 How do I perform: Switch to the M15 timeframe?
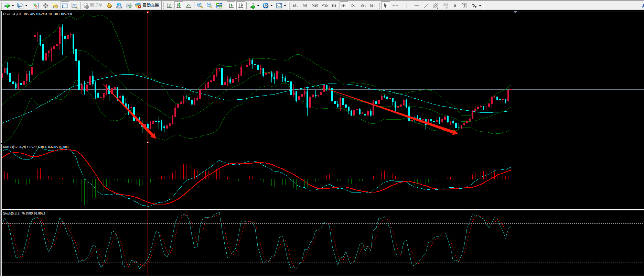coord(315,5)
